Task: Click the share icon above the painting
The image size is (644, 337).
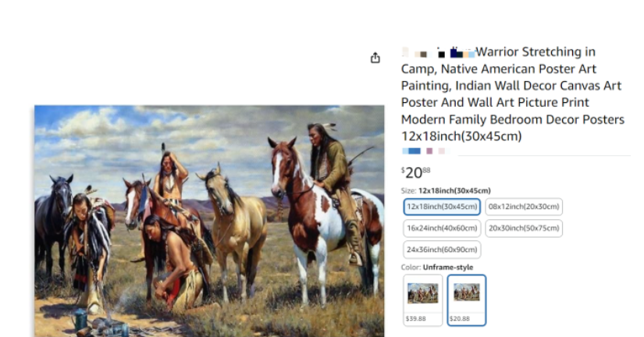Action: [x=375, y=58]
